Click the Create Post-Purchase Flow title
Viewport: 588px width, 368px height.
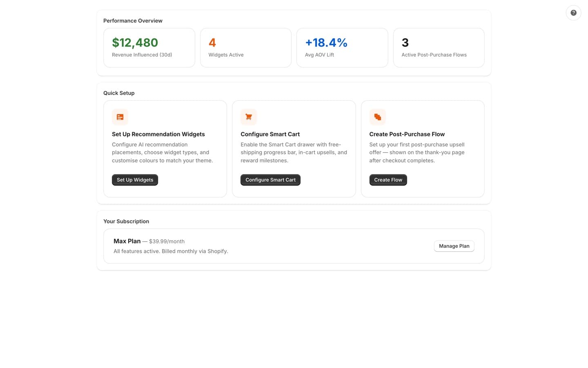coord(407,134)
